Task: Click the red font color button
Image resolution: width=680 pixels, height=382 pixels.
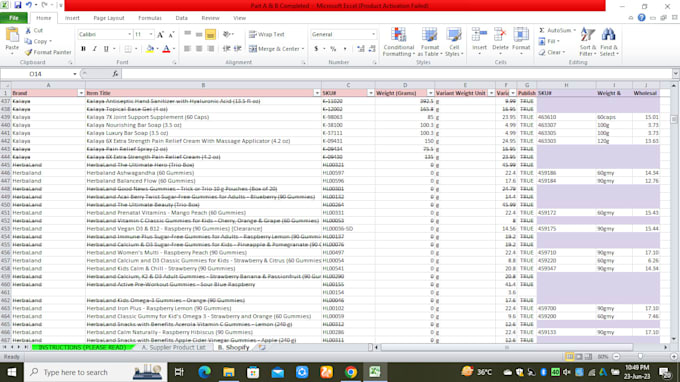Action: click(167, 49)
